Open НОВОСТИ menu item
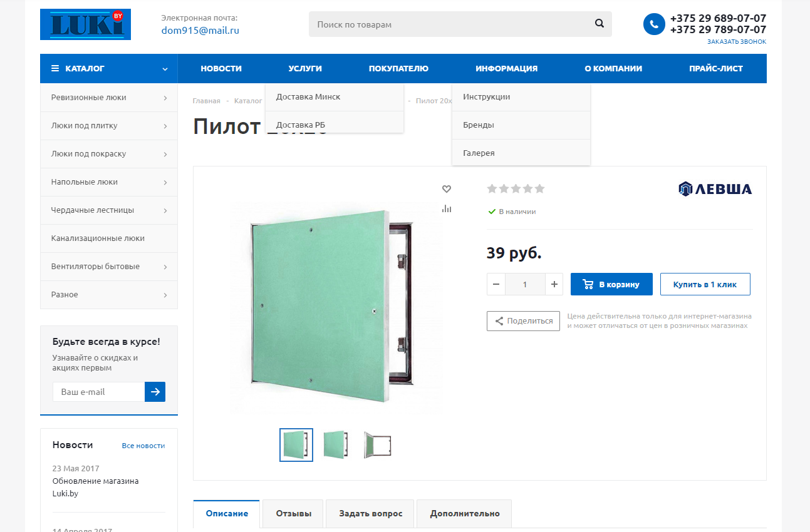 point(221,68)
